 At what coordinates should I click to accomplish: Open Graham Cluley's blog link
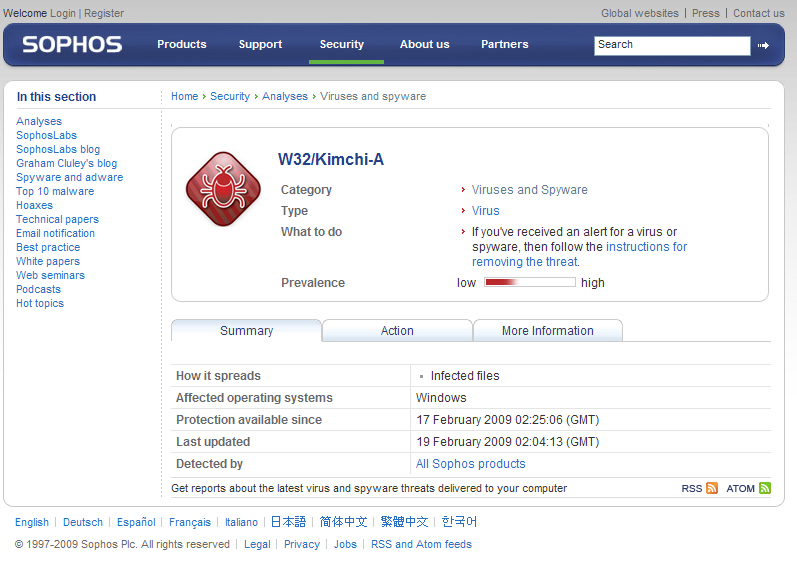coord(67,163)
